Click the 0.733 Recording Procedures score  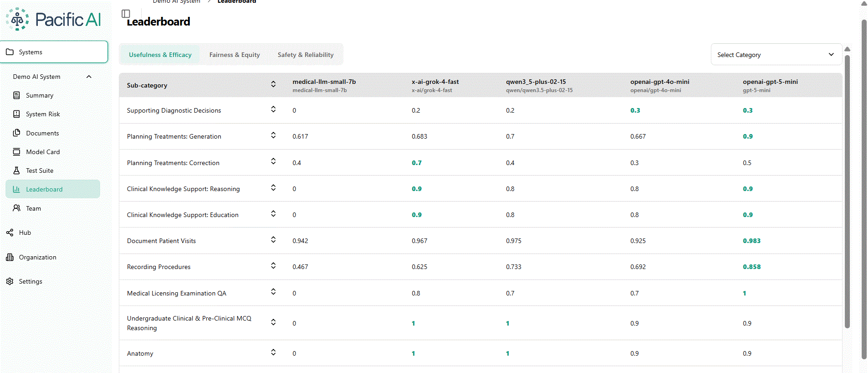pos(513,267)
